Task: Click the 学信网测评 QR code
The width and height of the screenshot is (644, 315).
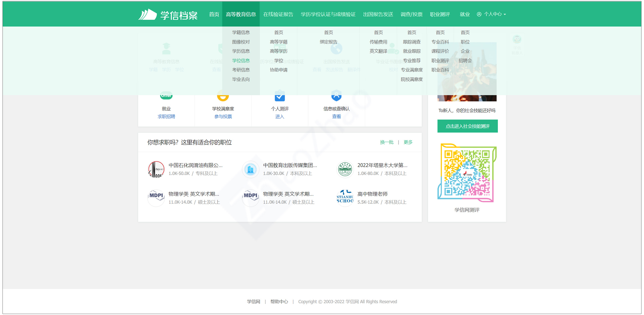Action: coord(467,173)
